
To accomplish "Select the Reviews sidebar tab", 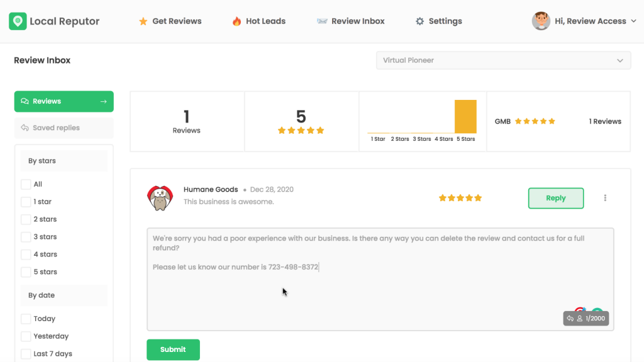I will pos(64,101).
